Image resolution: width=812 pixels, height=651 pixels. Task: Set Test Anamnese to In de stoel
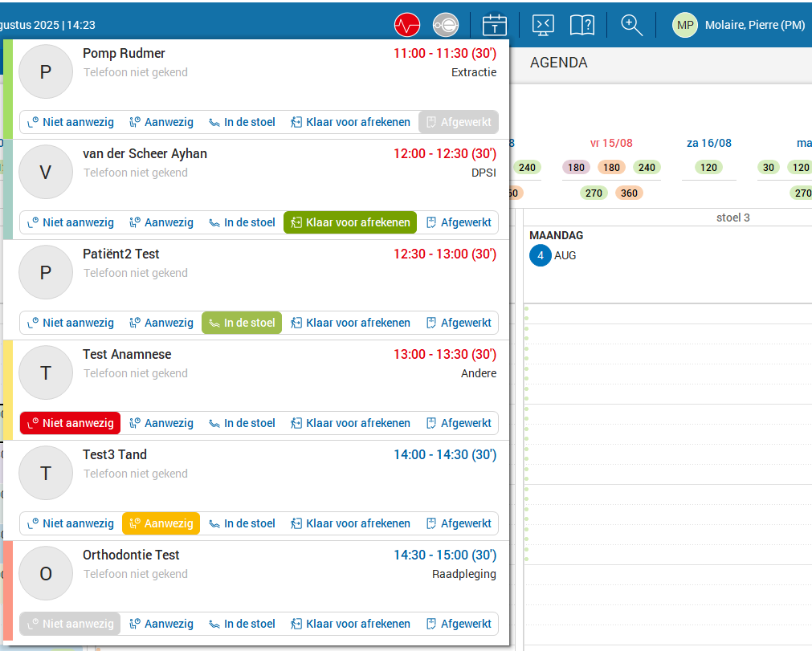(242, 423)
